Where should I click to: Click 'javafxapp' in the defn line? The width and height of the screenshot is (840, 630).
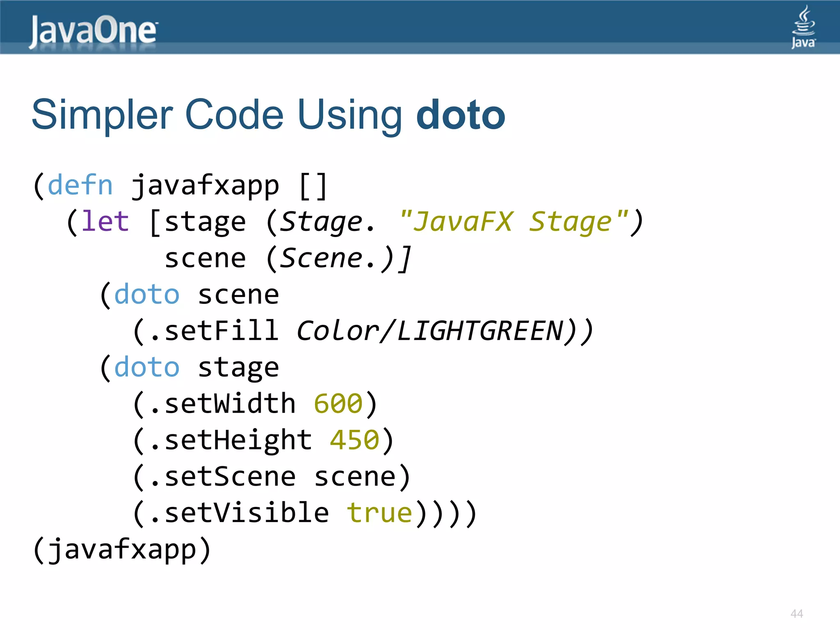(x=205, y=185)
